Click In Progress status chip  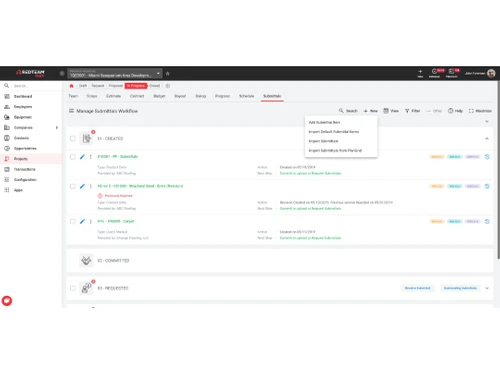coord(136,86)
